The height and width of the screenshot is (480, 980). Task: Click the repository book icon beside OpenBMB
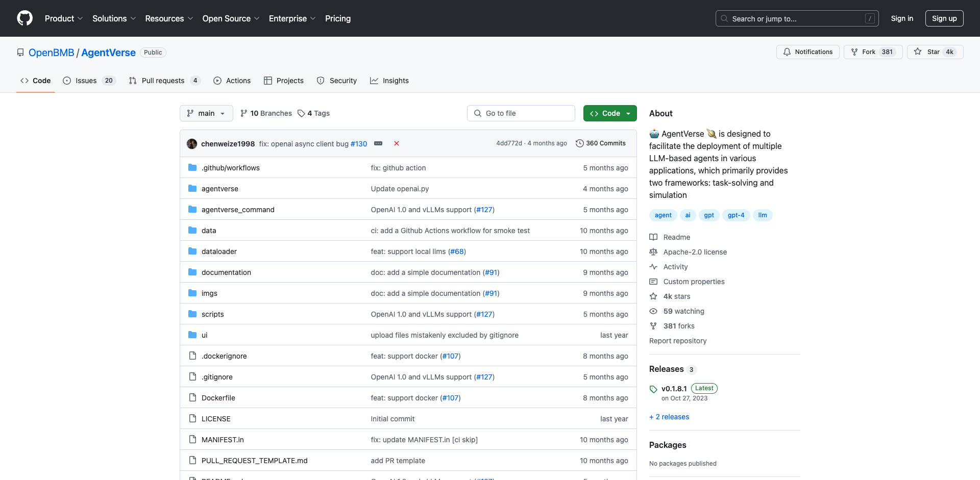coord(20,53)
